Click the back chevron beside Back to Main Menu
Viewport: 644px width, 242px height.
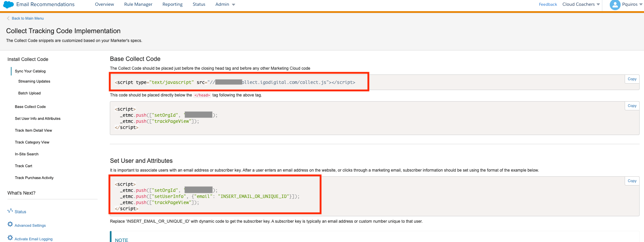click(x=8, y=18)
